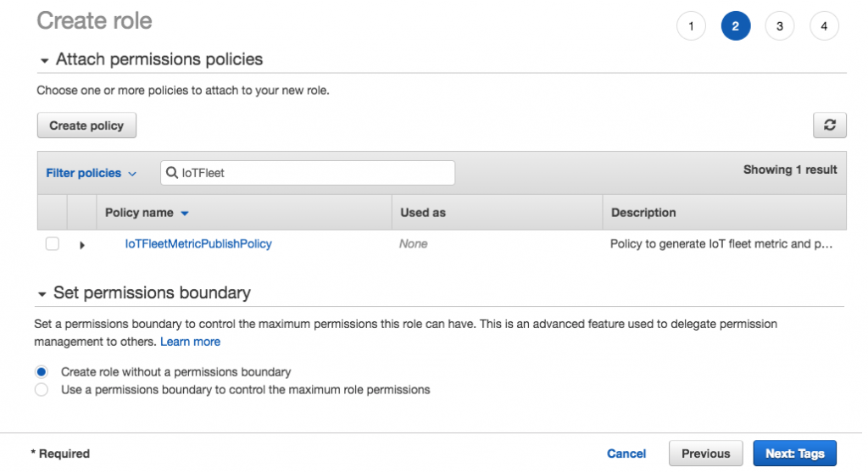Click the Used as column header

click(423, 213)
